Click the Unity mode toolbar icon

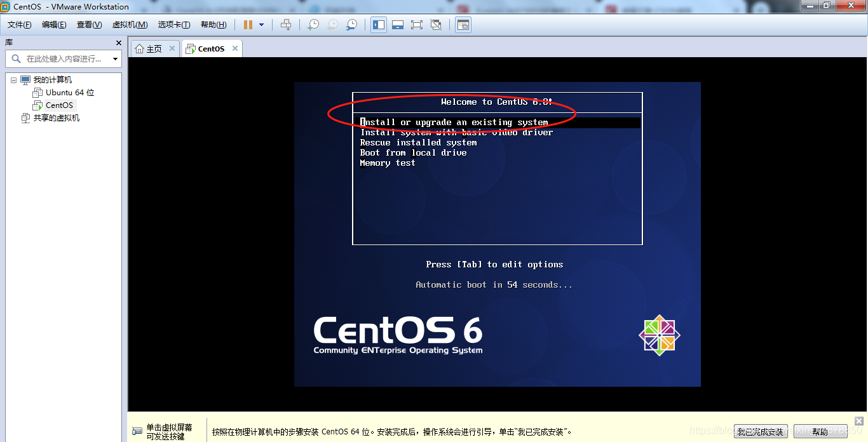(436, 25)
